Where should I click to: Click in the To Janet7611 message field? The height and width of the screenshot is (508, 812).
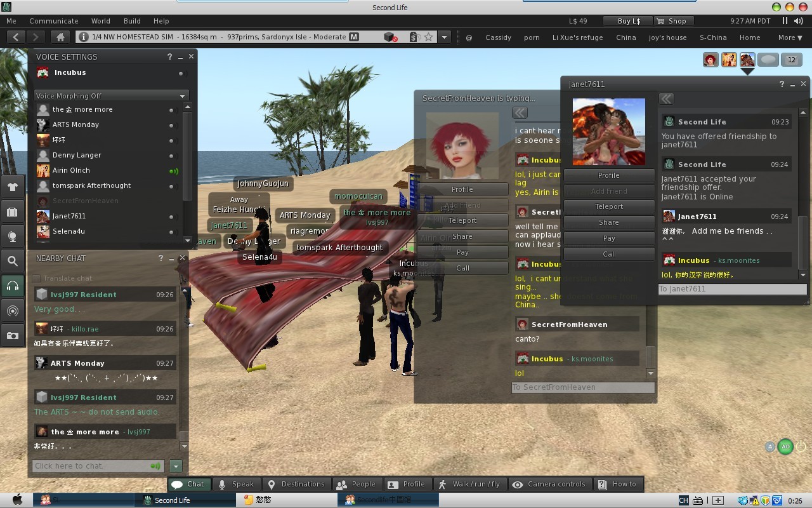(x=732, y=289)
